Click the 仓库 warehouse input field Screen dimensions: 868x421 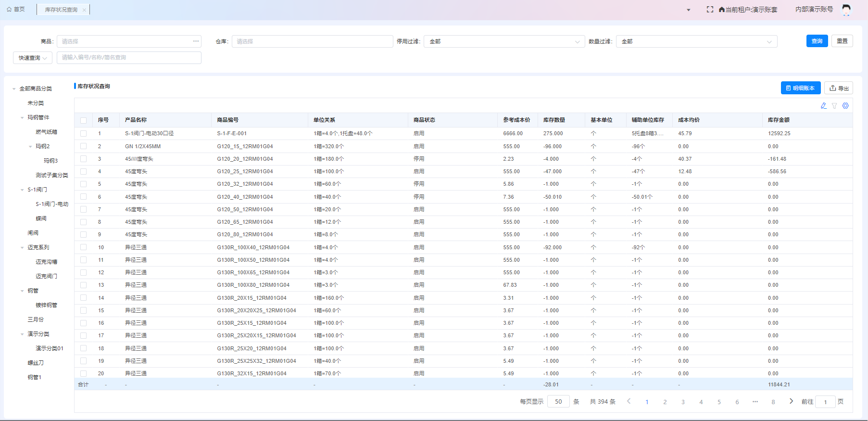coord(312,42)
